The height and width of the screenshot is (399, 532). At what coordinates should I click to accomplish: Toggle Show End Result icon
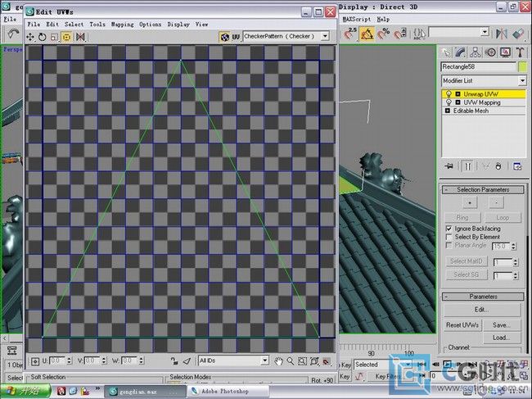pyautogui.click(x=468, y=166)
